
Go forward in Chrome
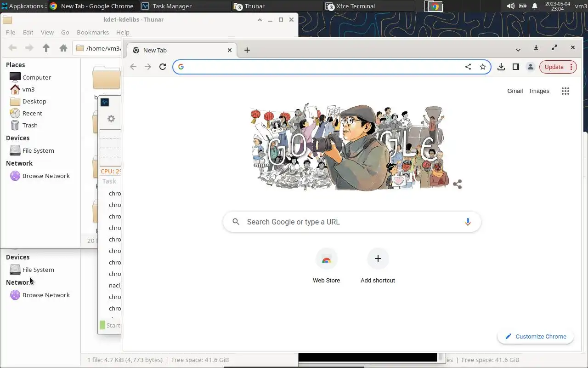(148, 67)
